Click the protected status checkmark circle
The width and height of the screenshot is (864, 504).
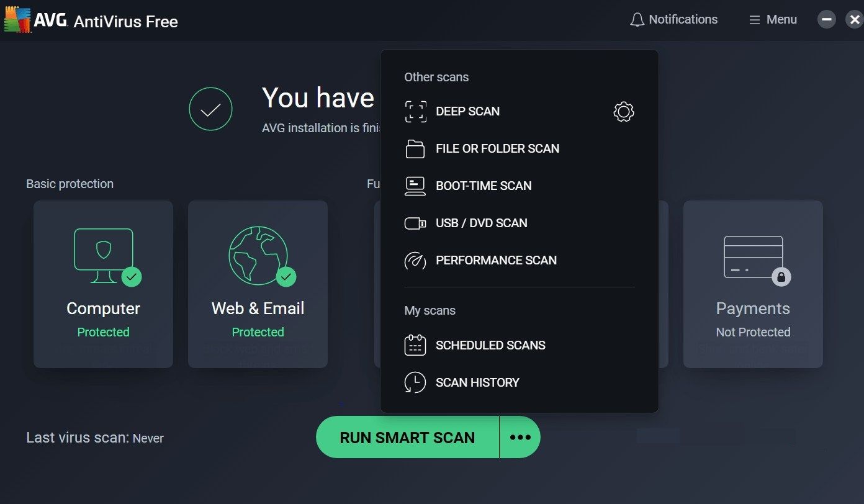[x=211, y=109]
